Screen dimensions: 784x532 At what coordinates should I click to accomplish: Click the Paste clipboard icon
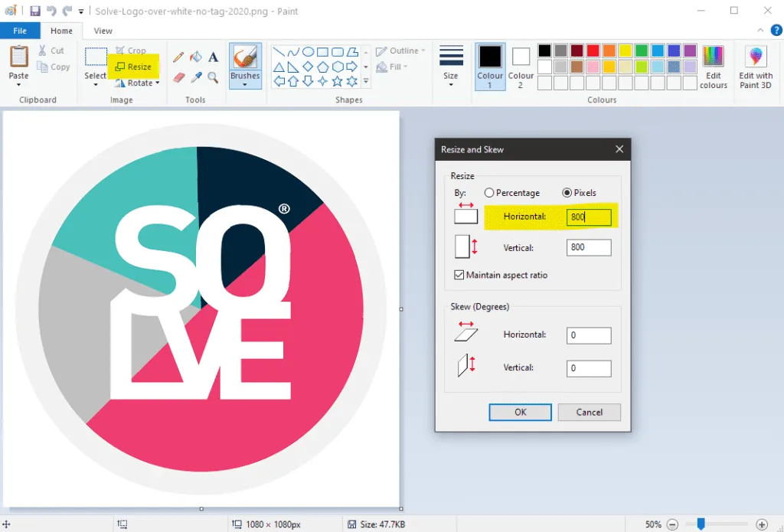18,57
